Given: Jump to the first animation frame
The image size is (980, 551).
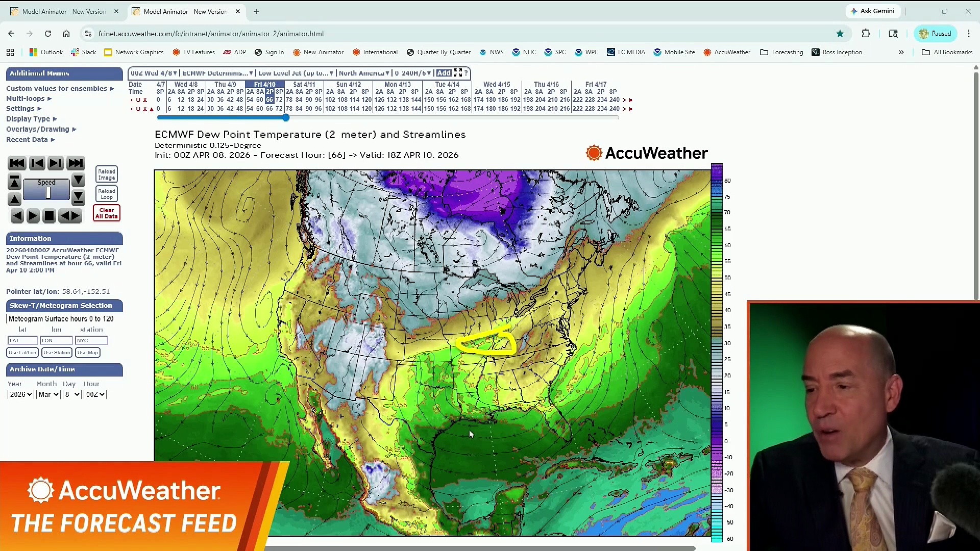Looking at the screenshot, I should click(x=17, y=163).
